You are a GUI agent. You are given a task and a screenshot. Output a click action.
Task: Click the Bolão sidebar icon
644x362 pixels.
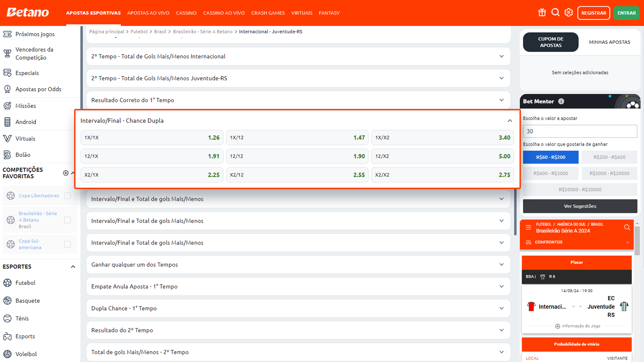tap(7, 155)
